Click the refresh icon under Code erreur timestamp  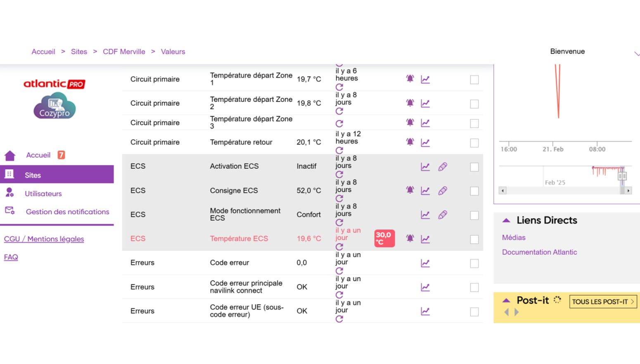pyautogui.click(x=339, y=271)
